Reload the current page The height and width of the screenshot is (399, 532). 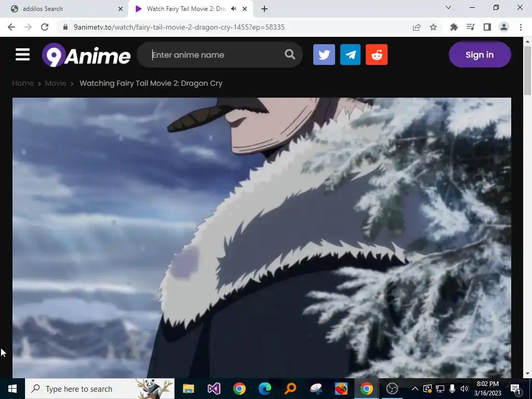pos(45,27)
